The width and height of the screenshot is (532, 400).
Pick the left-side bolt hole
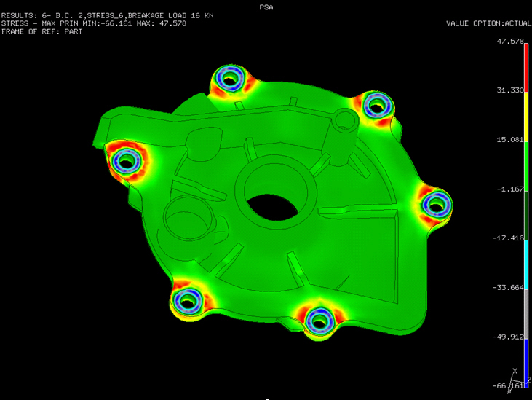(127, 160)
